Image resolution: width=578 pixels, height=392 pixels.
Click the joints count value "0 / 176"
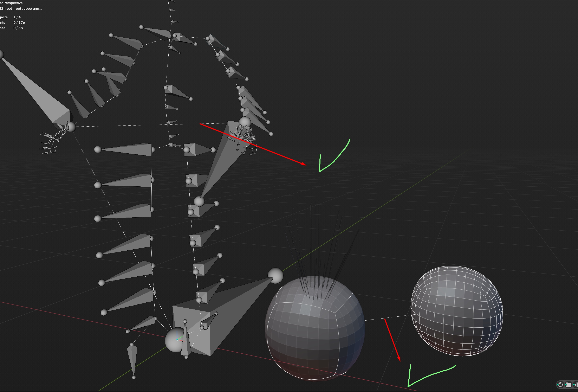tap(19, 23)
